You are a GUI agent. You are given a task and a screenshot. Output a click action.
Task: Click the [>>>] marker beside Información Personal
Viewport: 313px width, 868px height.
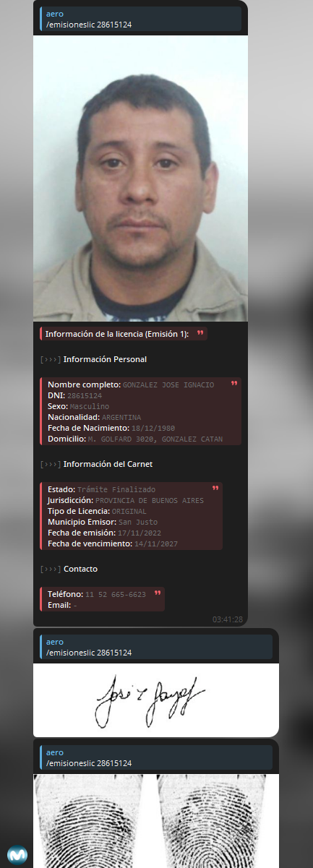pyautogui.click(x=51, y=359)
